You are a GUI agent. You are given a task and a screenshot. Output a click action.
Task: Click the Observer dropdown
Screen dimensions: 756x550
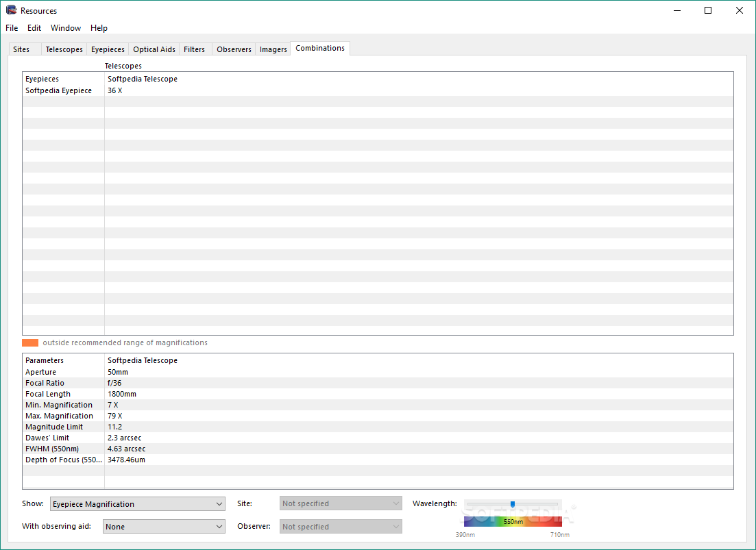pos(341,527)
